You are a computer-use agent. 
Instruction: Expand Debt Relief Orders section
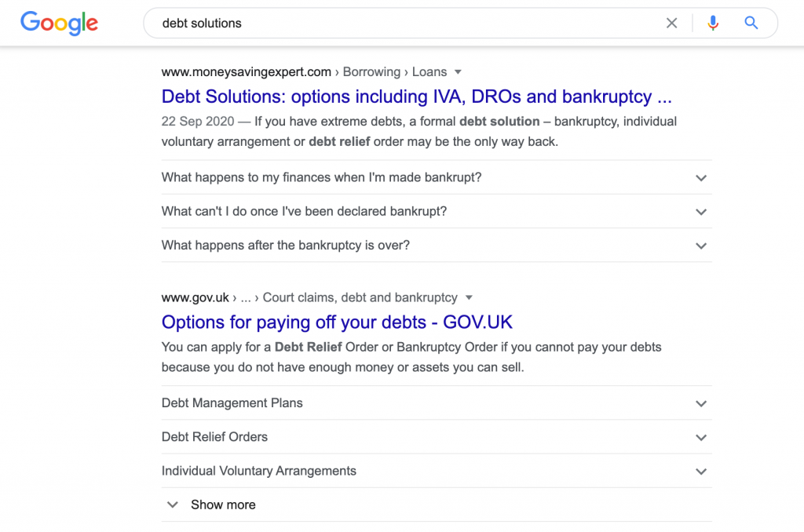[437, 437]
